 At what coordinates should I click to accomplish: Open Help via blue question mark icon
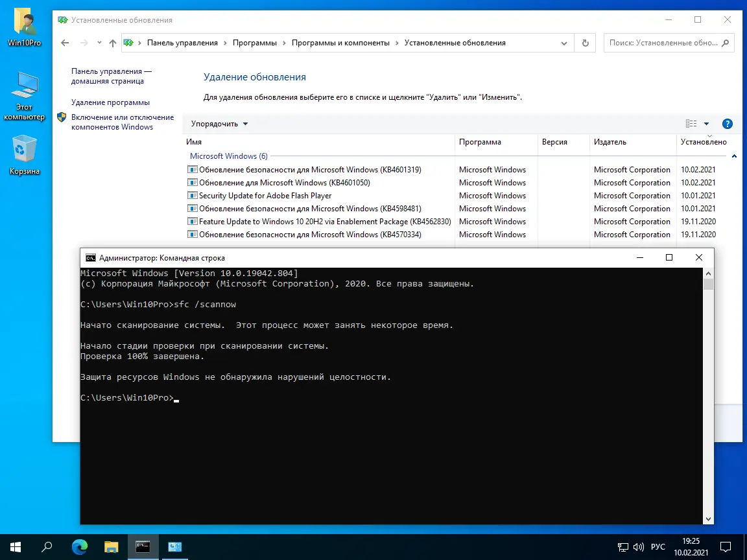pos(728,124)
